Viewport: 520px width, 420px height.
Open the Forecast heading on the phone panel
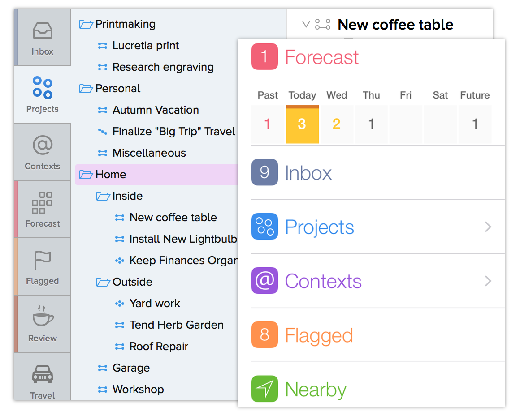[x=322, y=57]
